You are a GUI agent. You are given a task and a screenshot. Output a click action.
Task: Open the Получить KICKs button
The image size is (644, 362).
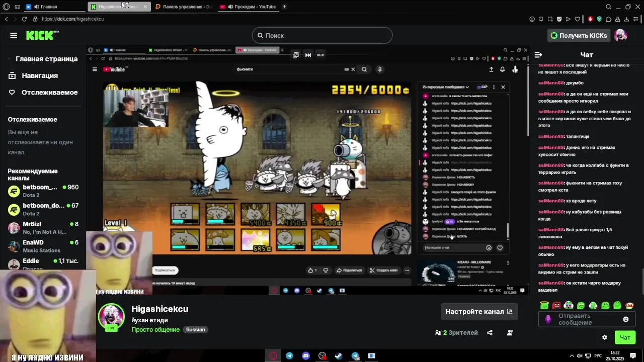[579, 35]
